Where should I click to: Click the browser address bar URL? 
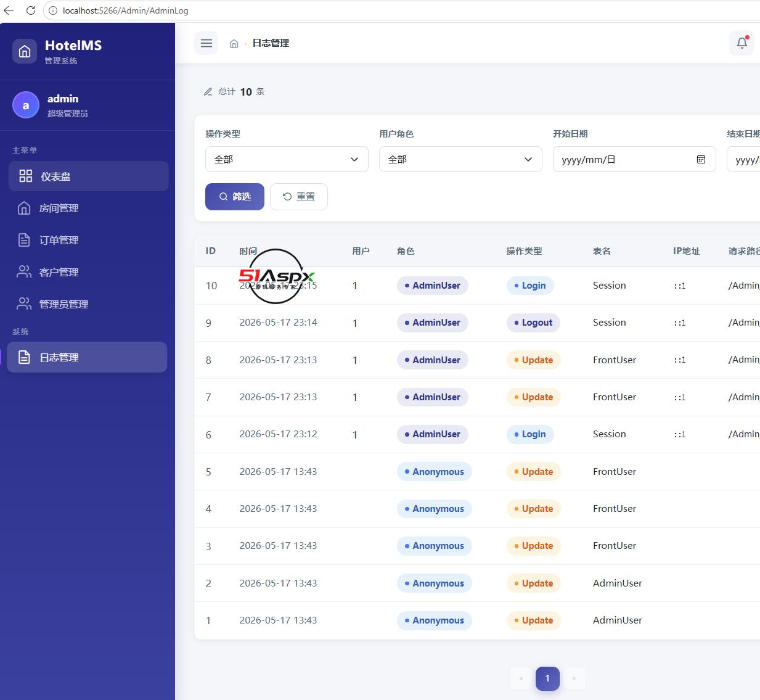tap(126, 10)
